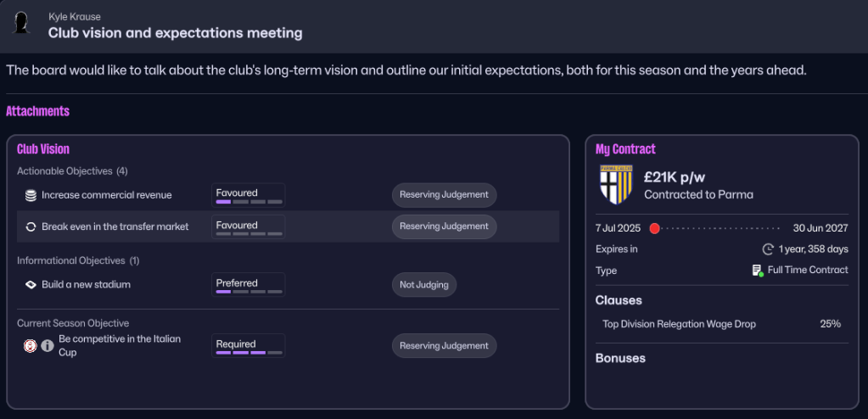
Task: Click the Italian Cup competition badge
Action: [x=31, y=345]
